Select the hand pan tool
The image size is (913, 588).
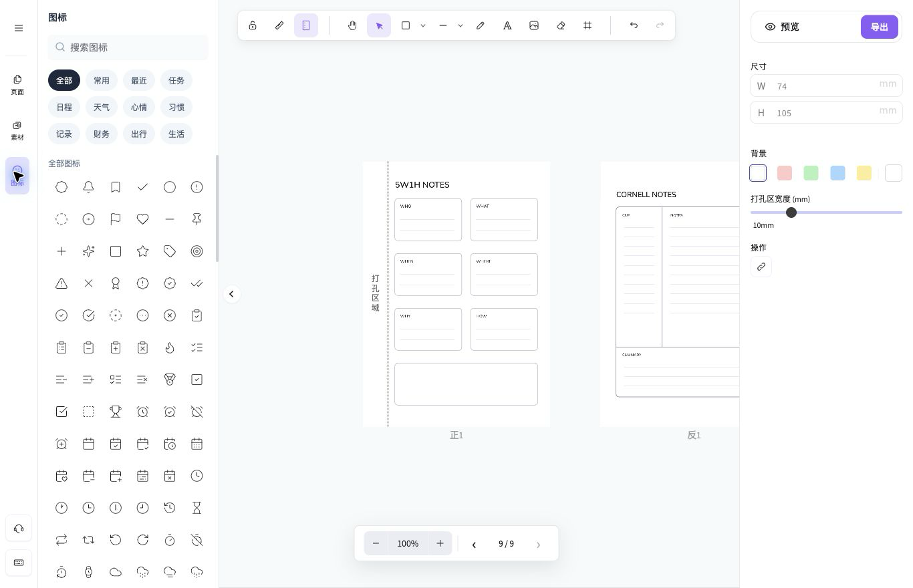[x=352, y=25]
